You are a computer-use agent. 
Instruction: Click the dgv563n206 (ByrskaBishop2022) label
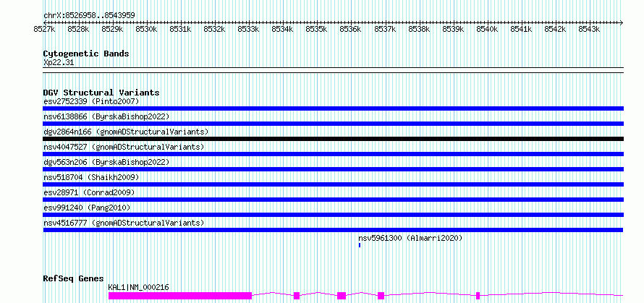click(x=106, y=162)
